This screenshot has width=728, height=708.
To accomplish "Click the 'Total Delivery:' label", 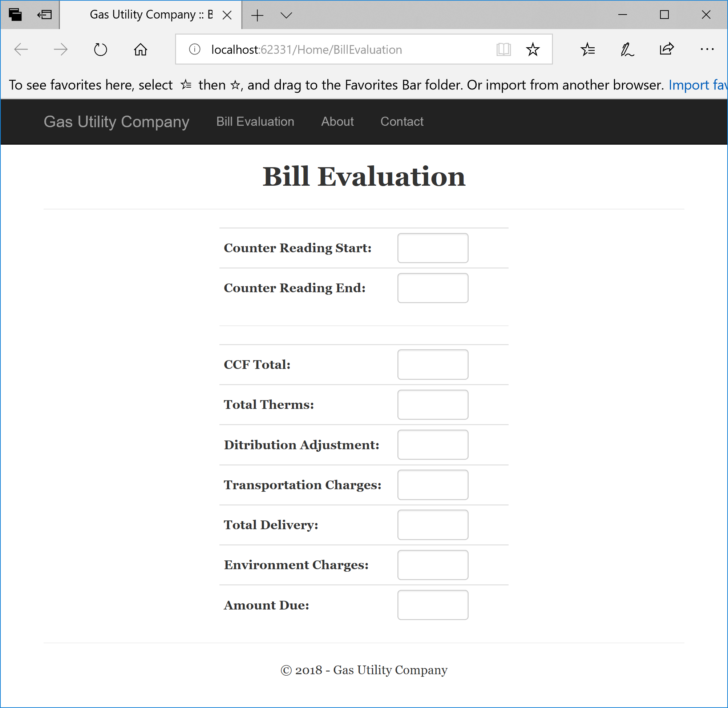I will (271, 525).
